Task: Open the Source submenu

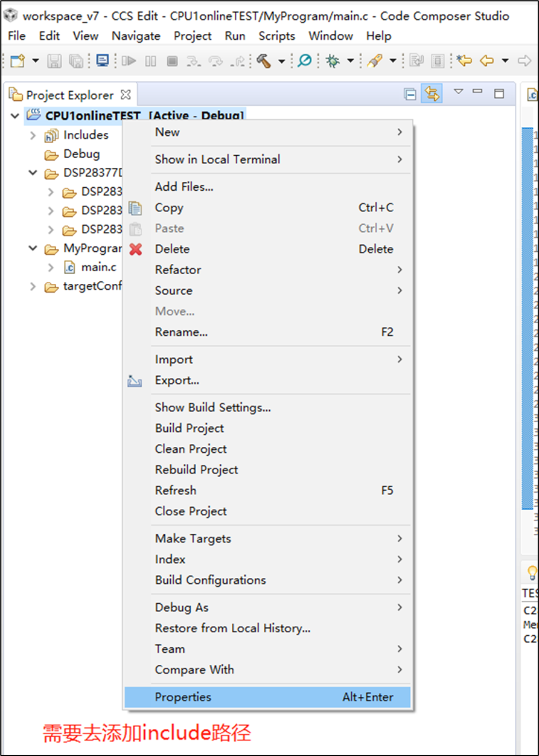Action: pyautogui.click(x=268, y=290)
